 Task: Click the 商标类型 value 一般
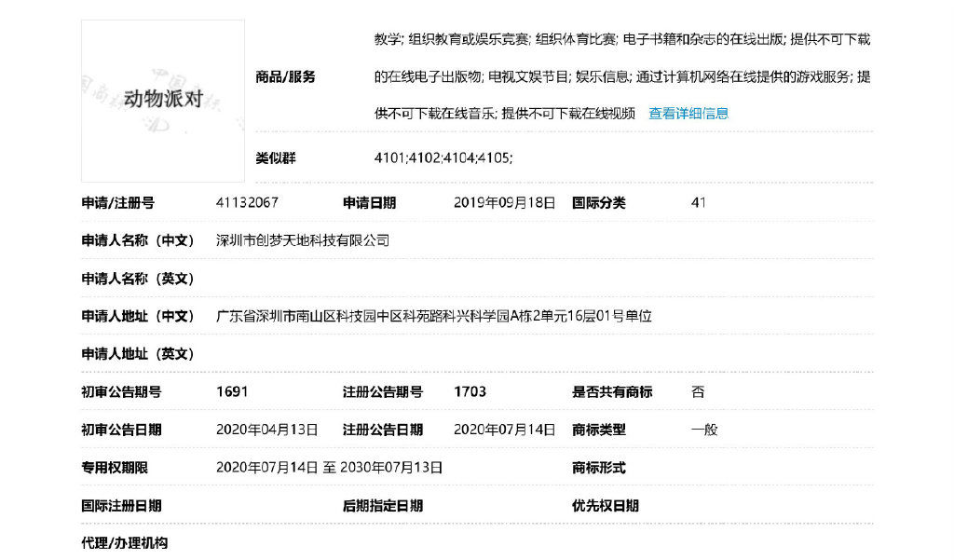[704, 430]
